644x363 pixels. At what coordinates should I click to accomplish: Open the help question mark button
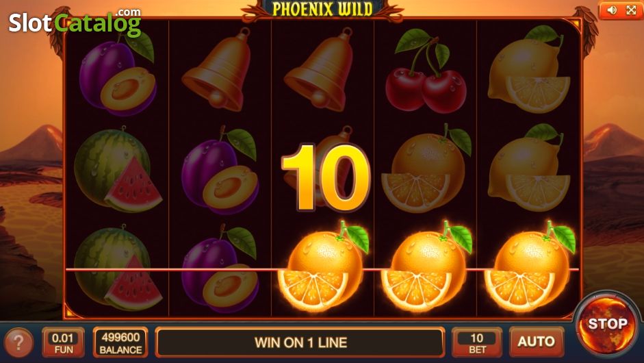18,342
